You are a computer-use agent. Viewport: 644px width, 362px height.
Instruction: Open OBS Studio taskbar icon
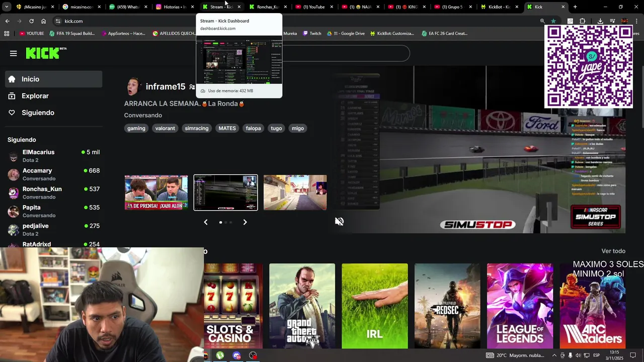[x=253, y=355]
